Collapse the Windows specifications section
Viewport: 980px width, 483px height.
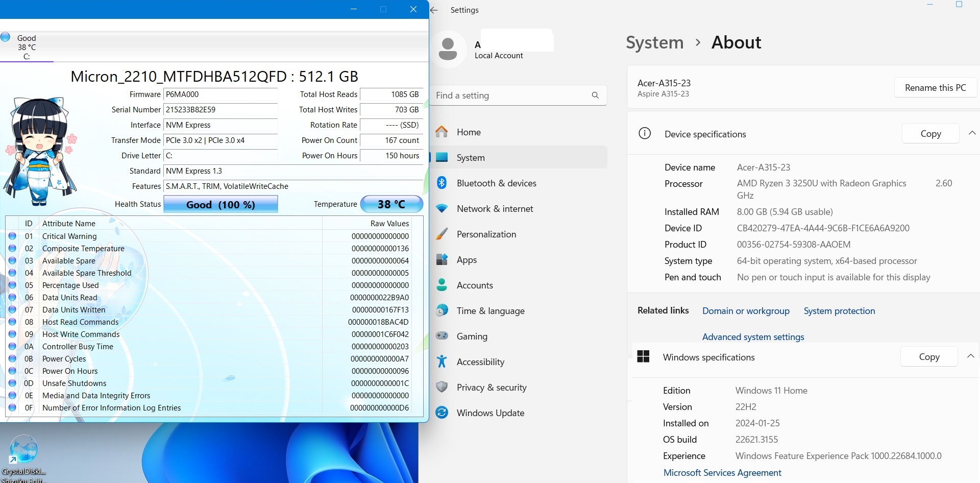pos(970,356)
